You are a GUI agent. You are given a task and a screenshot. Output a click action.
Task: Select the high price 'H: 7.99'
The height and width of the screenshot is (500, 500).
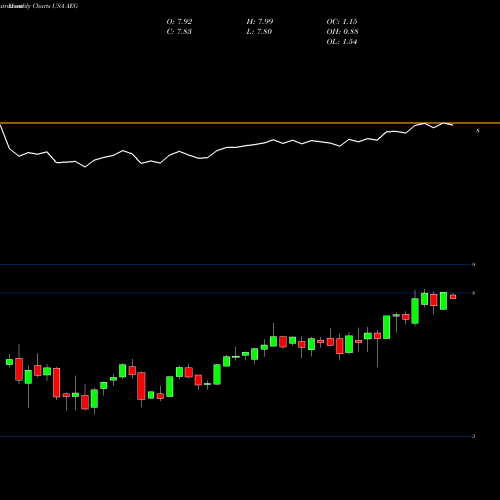tap(260, 22)
